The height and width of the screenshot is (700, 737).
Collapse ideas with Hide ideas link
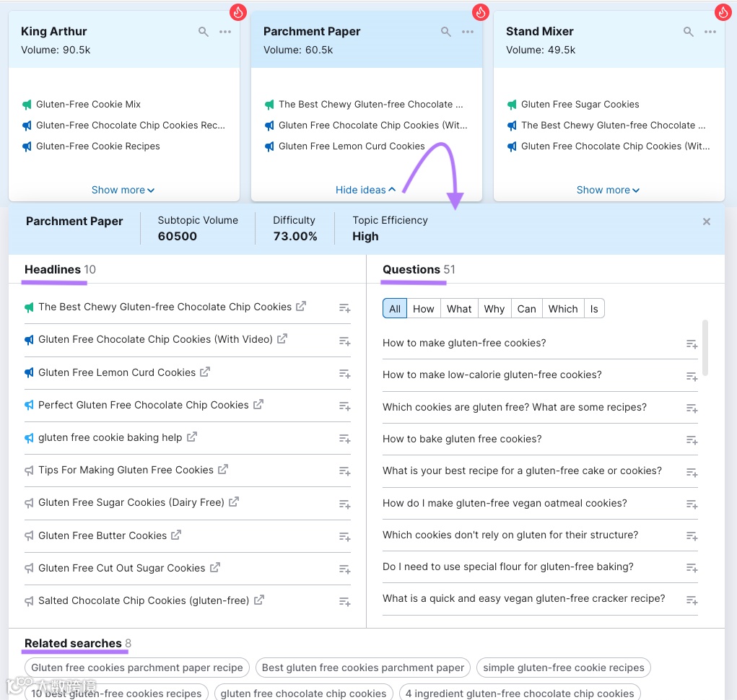coord(365,190)
